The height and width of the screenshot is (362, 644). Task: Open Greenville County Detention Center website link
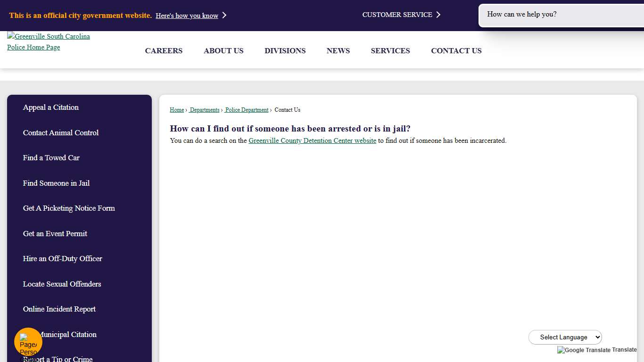[312, 140]
